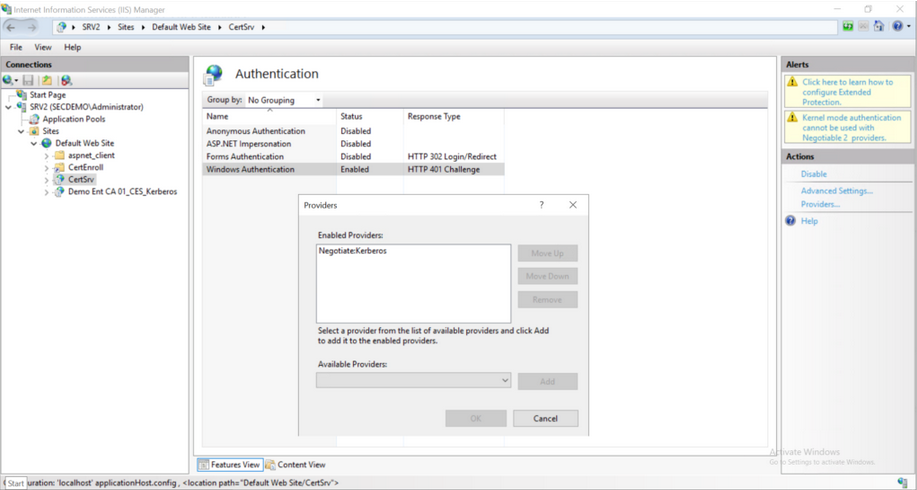Sort by the Status column header
Screen dimensions: 917x490
(370, 116)
